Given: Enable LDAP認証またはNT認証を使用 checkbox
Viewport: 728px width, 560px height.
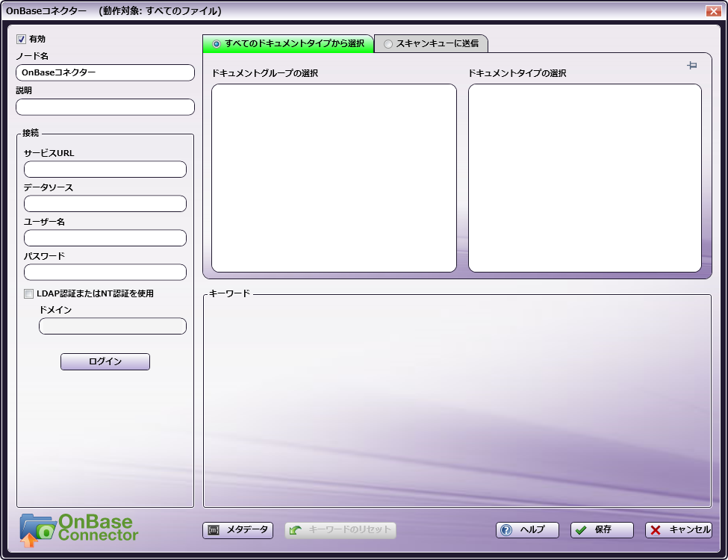Looking at the screenshot, I should tap(29, 293).
